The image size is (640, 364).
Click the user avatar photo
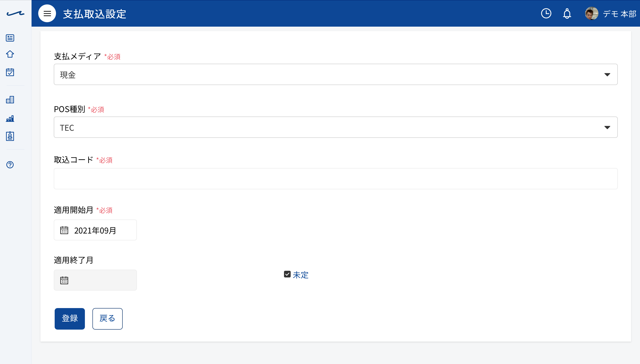click(591, 14)
